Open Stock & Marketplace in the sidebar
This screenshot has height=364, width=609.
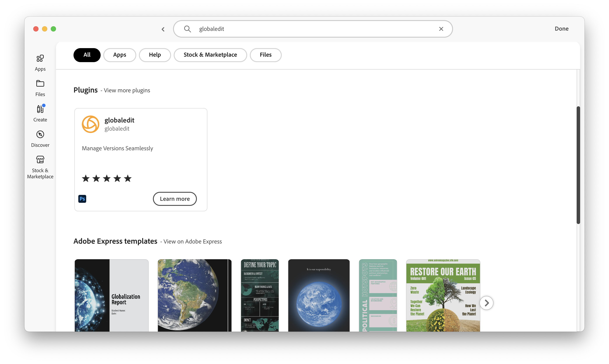click(40, 167)
